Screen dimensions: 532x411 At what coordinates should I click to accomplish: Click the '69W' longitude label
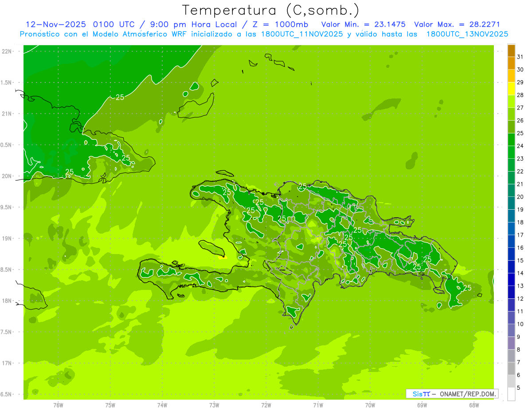(x=422, y=405)
